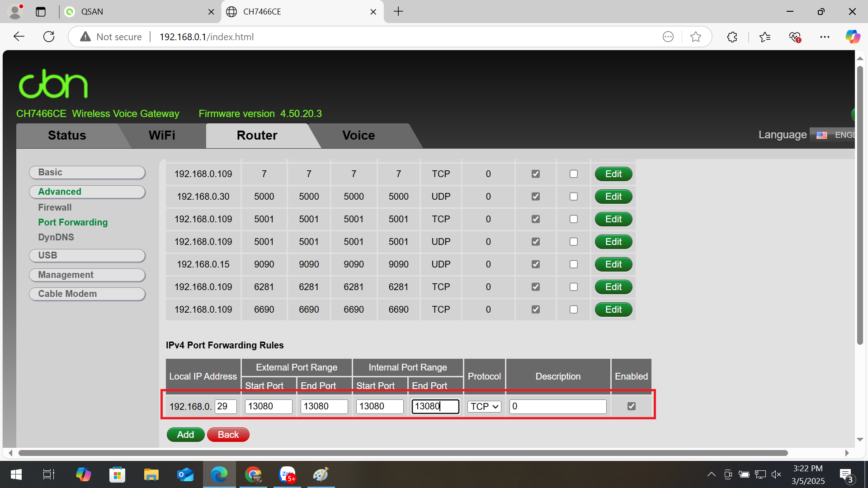868x488 pixels.
Task: Open Outlook from the taskbar
Action: (185, 474)
